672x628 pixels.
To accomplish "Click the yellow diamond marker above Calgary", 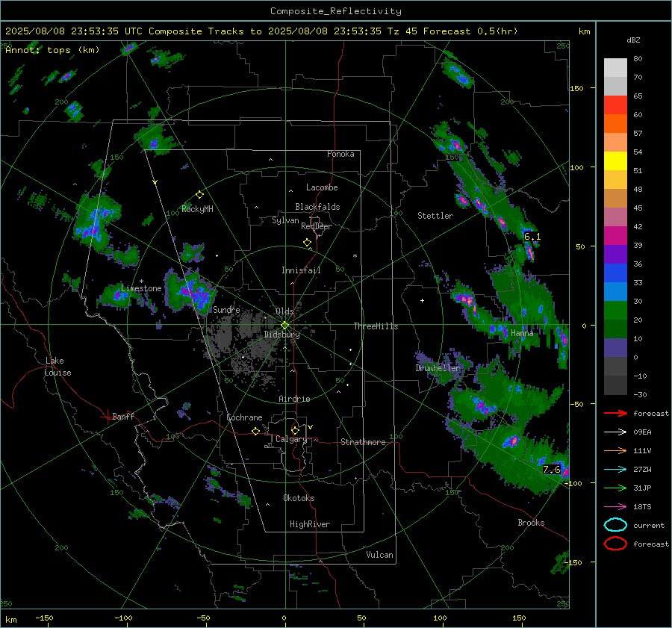I will point(295,430).
